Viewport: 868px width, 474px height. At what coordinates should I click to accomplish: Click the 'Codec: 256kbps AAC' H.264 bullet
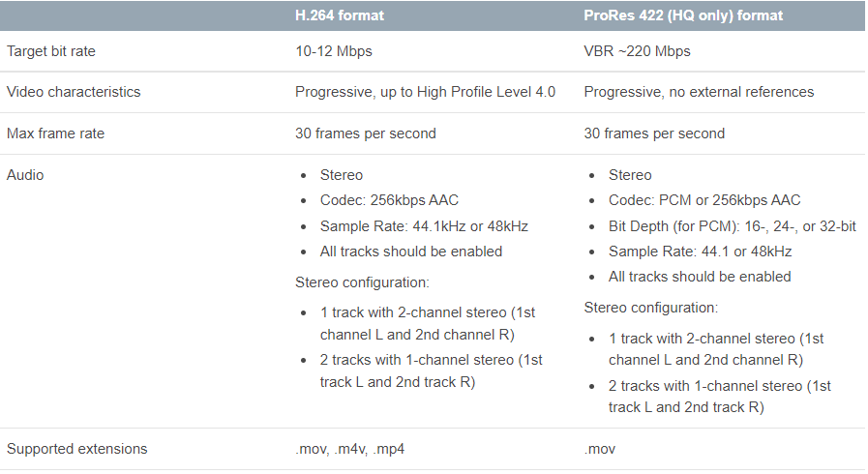click(x=389, y=200)
